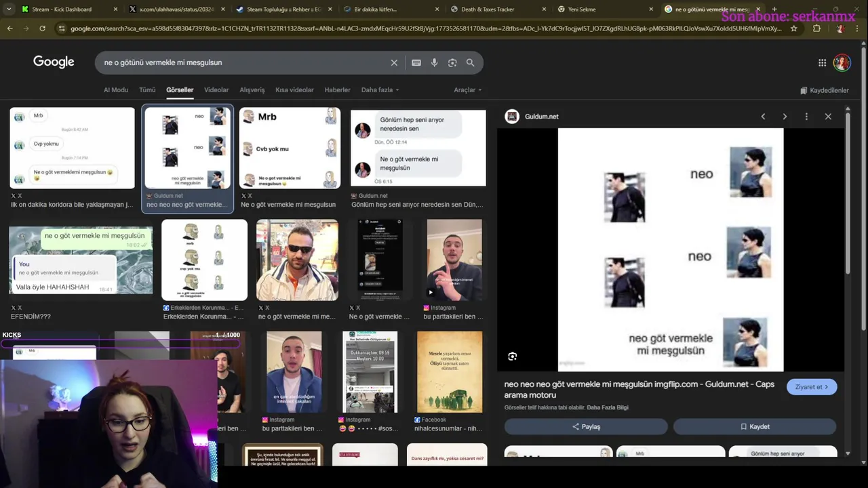The image size is (868, 488).
Task: Open Guldum.net source favicon in preview
Action: coord(512,117)
